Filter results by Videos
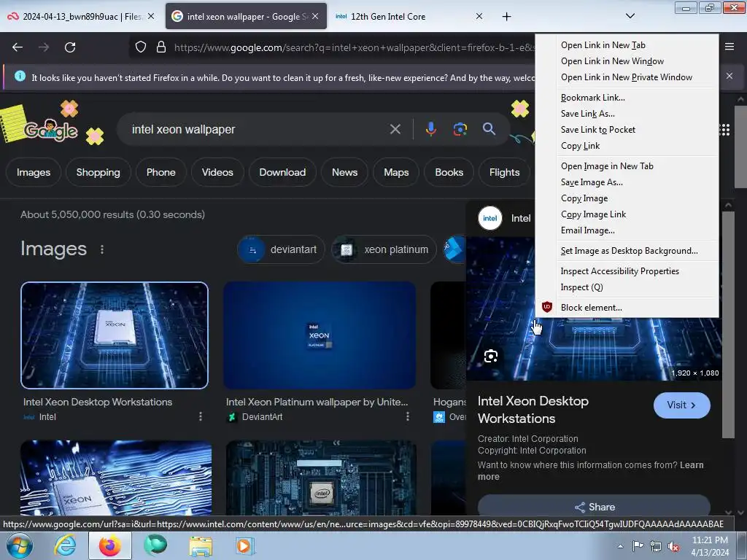 [217, 172]
